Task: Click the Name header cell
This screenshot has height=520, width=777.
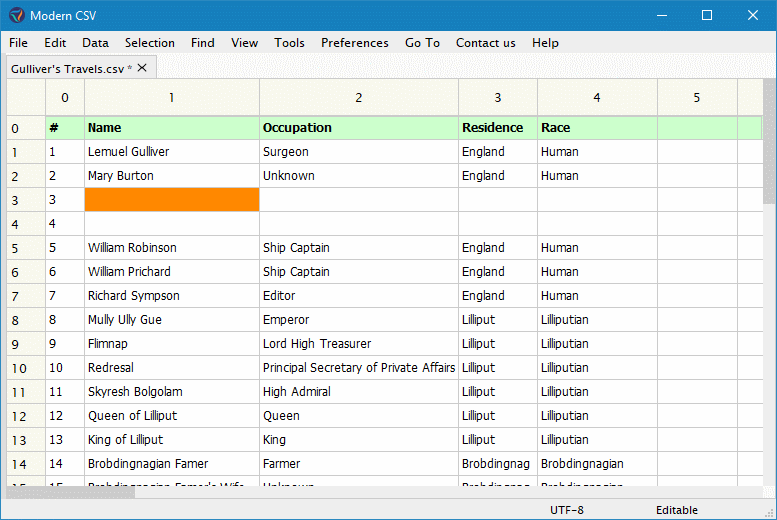Action: pos(171,128)
